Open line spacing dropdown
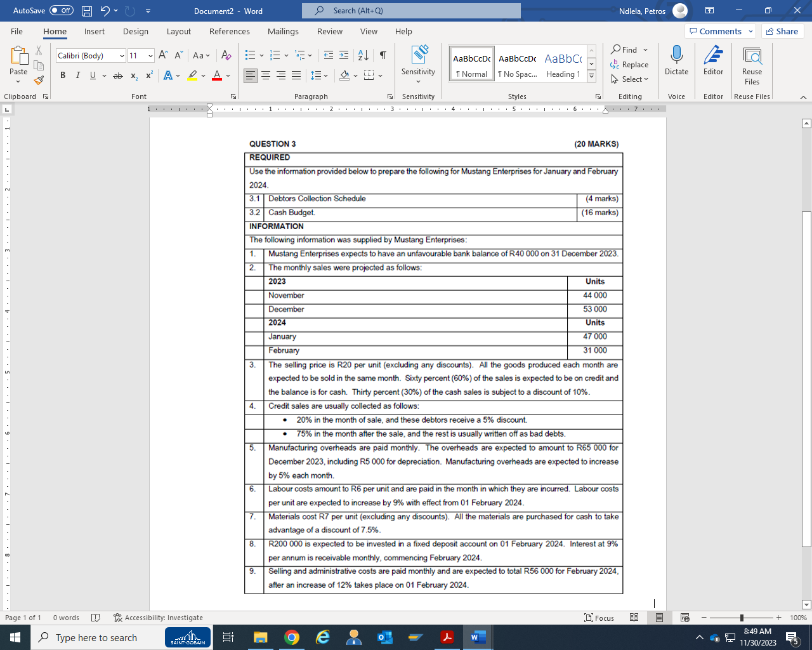The width and height of the screenshot is (812, 650). tap(319, 76)
